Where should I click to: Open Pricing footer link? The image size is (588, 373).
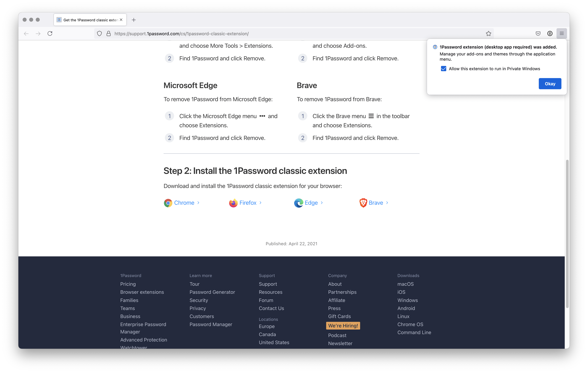128,284
